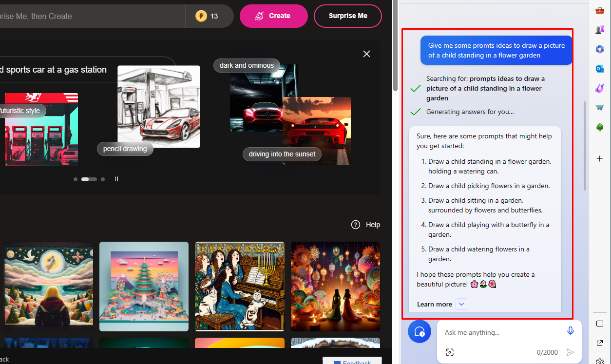
Task: Click 'Generating answers for you...' status text
Action: tap(470, 112)
